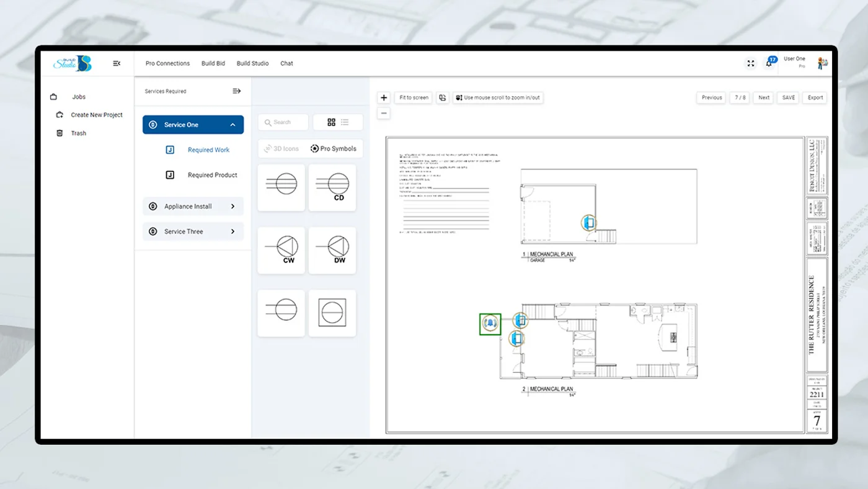
Task: Open the Build Studio menu item
Action: coord(252,63)
